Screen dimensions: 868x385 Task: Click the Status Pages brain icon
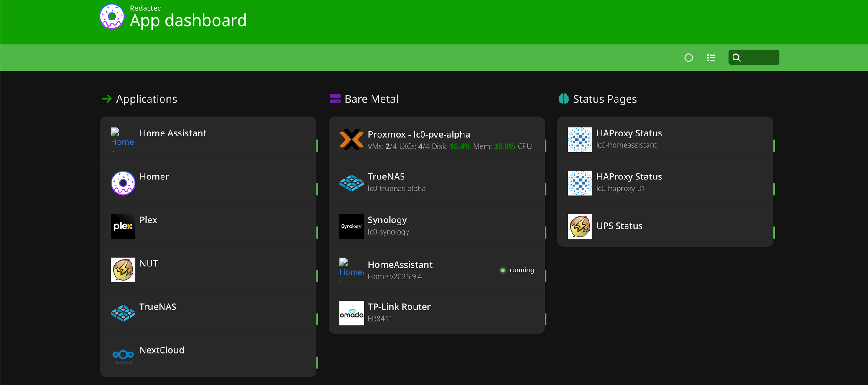(563, 99)
